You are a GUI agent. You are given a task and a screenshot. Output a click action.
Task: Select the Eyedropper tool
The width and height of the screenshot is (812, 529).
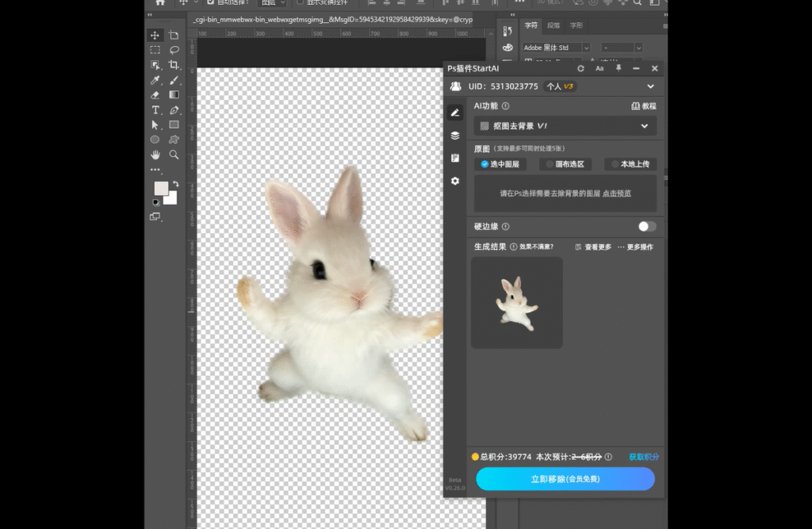[x=155, y=80]
